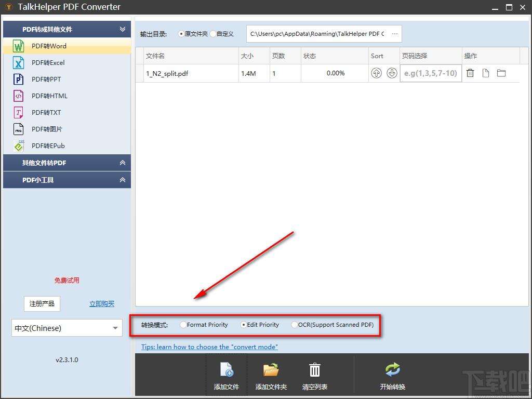Open the PDF转PPT conversion icon

coord(18,79)
